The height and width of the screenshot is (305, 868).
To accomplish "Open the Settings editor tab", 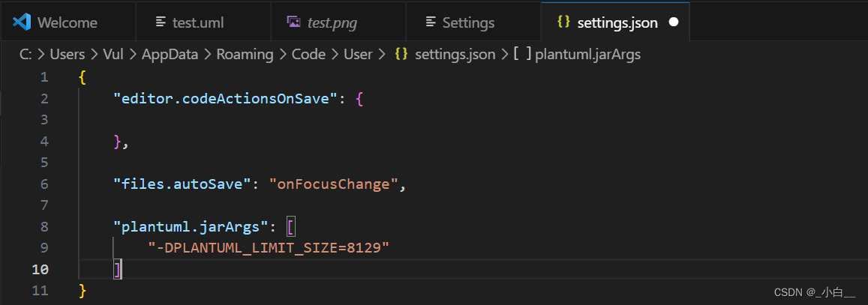I will (468, 22).
